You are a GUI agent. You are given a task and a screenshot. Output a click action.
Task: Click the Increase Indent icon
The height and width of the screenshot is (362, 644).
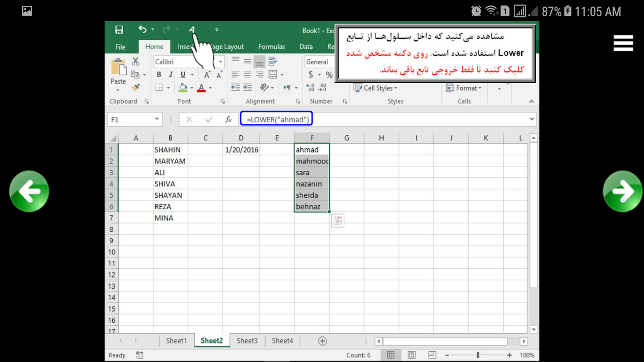point(247,87)
